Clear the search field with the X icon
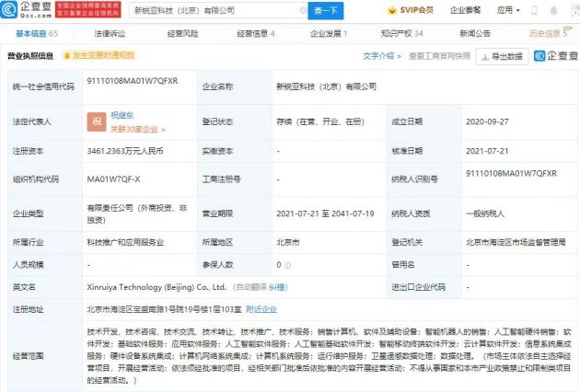580x392 pixels. point(303,10)
